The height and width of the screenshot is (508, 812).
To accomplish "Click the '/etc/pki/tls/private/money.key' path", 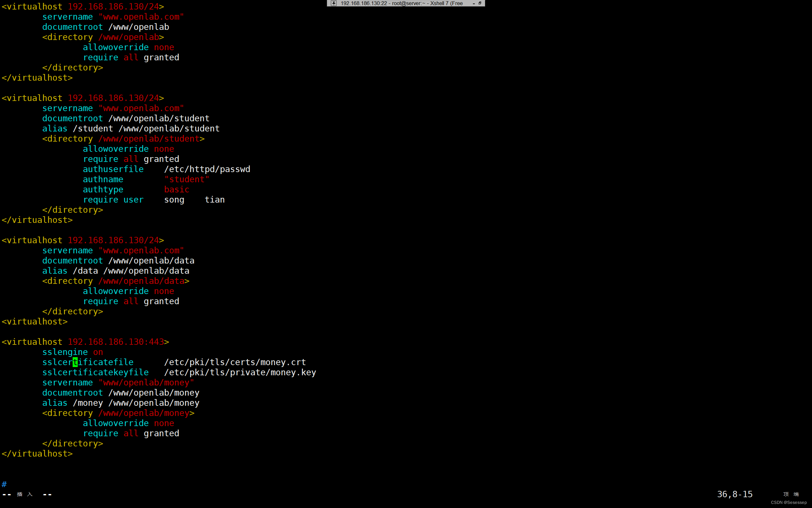I will [240, 373].
